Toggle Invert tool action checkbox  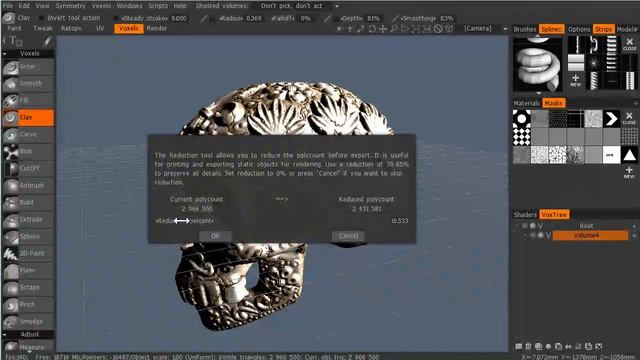(41, 18)
